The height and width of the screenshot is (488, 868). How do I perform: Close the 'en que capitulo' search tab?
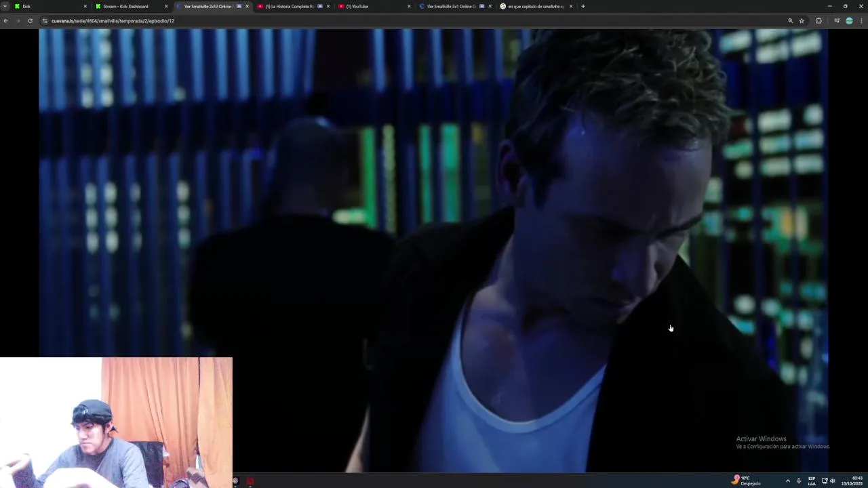click(571, 6)
